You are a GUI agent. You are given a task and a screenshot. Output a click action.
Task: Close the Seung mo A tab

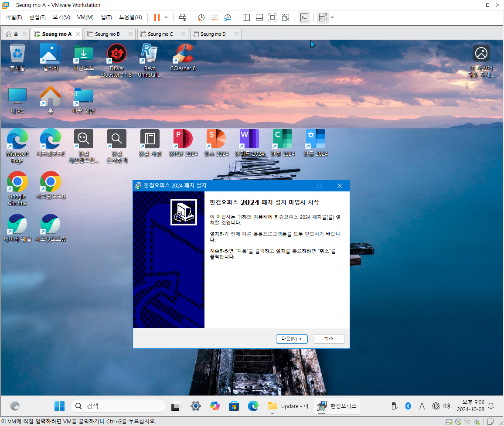point(78,34)
